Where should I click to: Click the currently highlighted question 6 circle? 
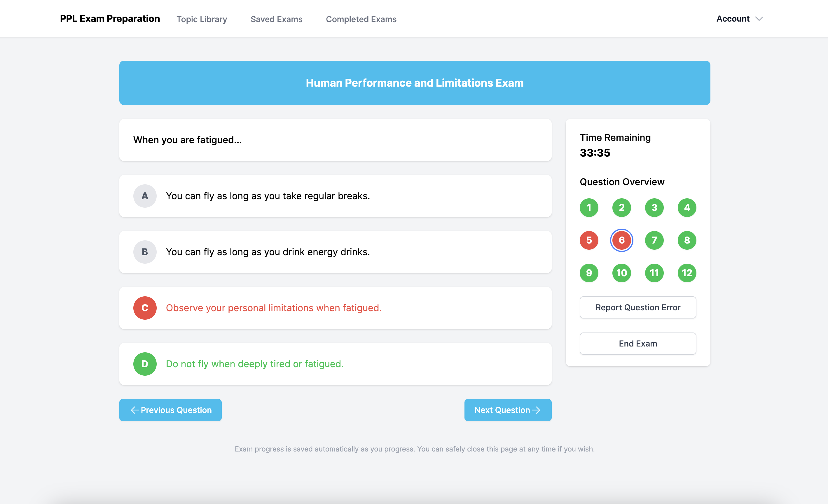(621, 240)
